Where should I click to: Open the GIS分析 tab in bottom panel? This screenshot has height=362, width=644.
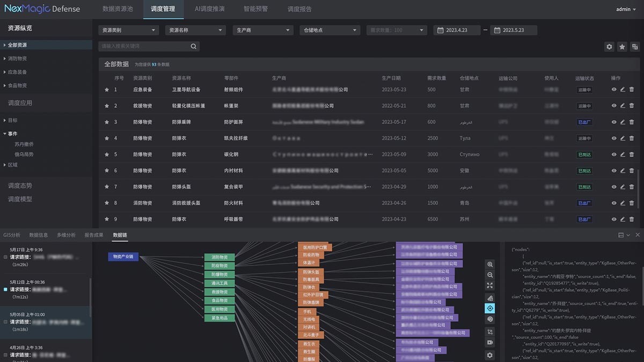[12, 235]
